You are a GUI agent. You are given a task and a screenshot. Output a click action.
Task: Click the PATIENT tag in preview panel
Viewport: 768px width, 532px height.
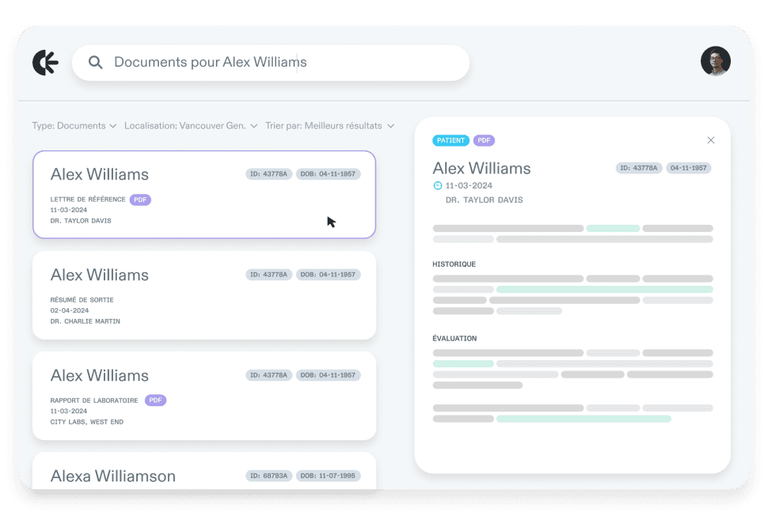tap(451, 140)
